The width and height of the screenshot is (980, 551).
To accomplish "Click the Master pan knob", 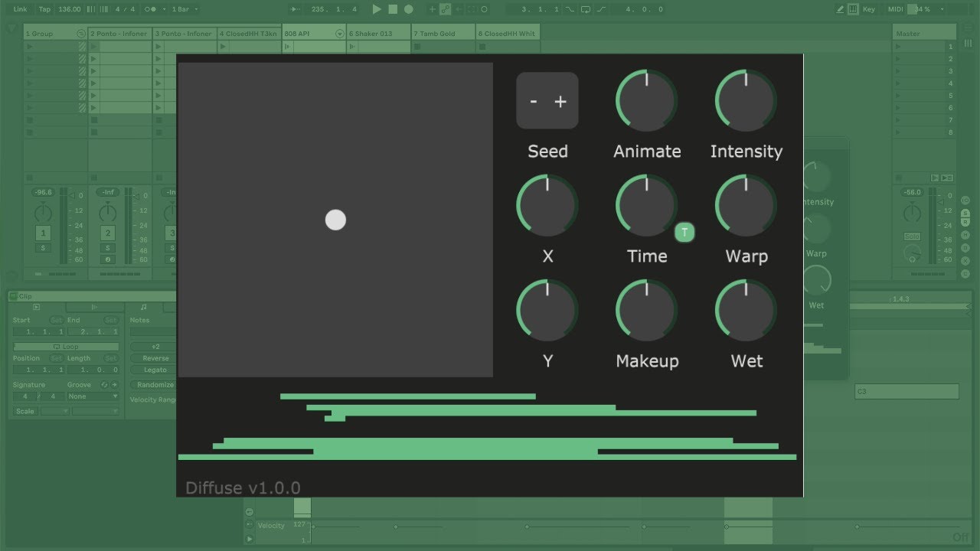I will [x=912, y=212].
